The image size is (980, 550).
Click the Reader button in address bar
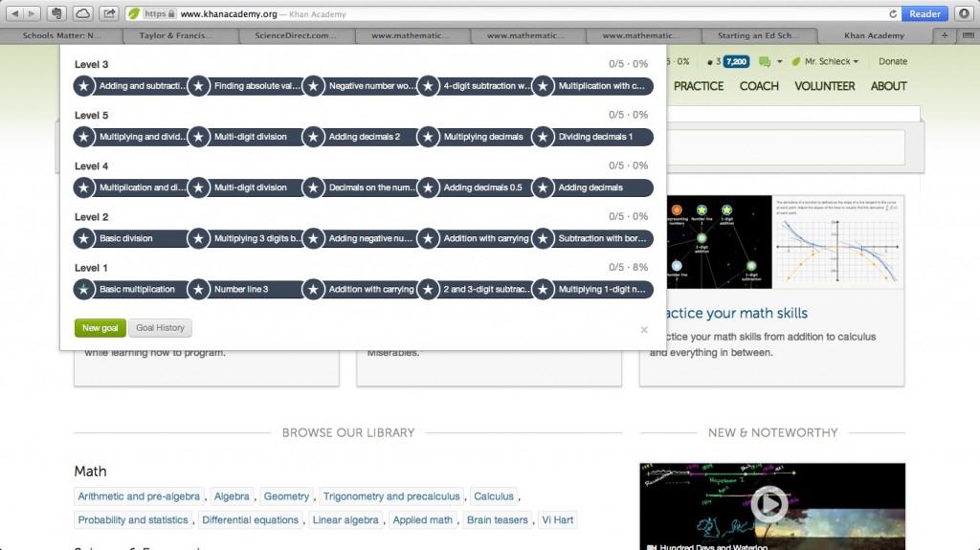point(924,13)
